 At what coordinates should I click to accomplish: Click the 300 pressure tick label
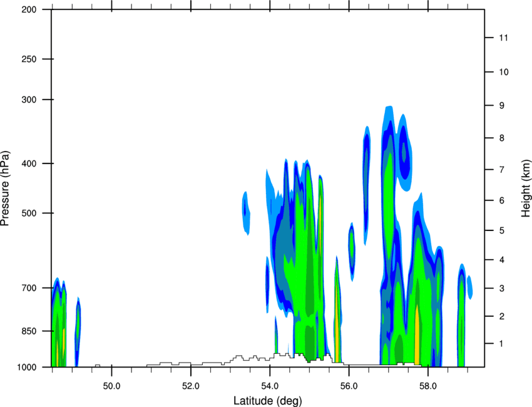point(29,100)
